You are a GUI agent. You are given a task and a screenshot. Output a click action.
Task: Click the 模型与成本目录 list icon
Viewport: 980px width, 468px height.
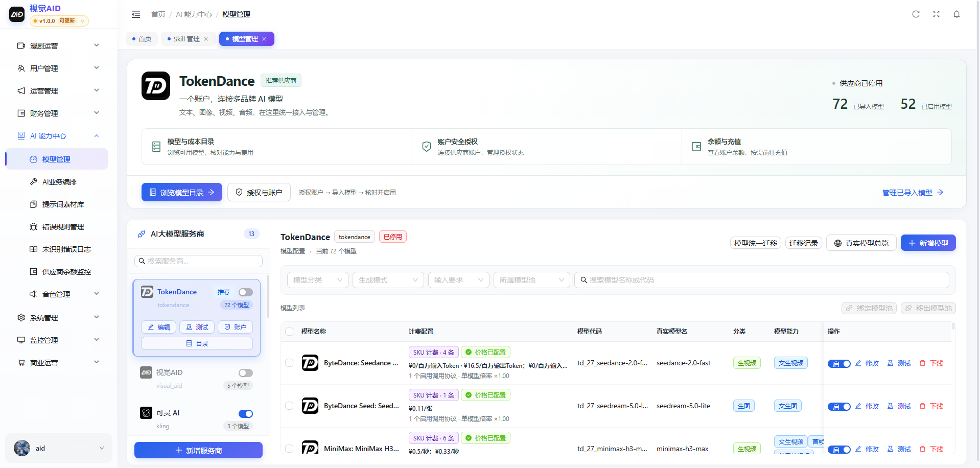coord(156,147)
